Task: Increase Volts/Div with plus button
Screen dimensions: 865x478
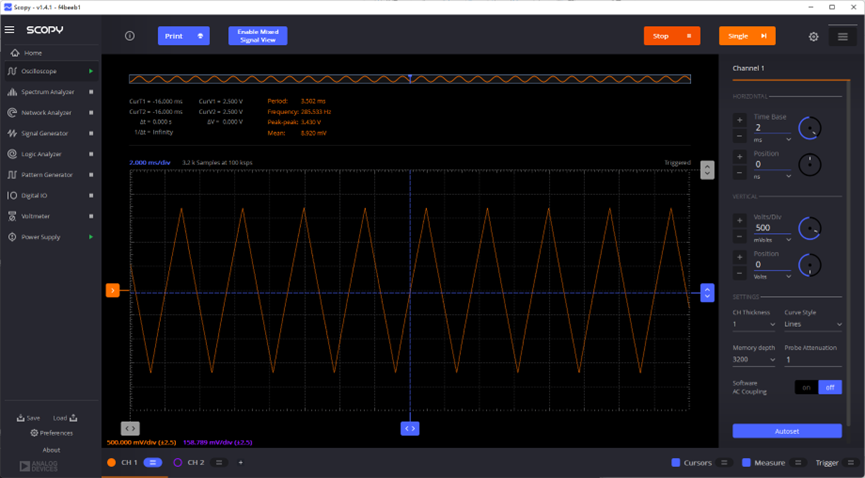Action: pyautogui.click(x=740, y=221)
